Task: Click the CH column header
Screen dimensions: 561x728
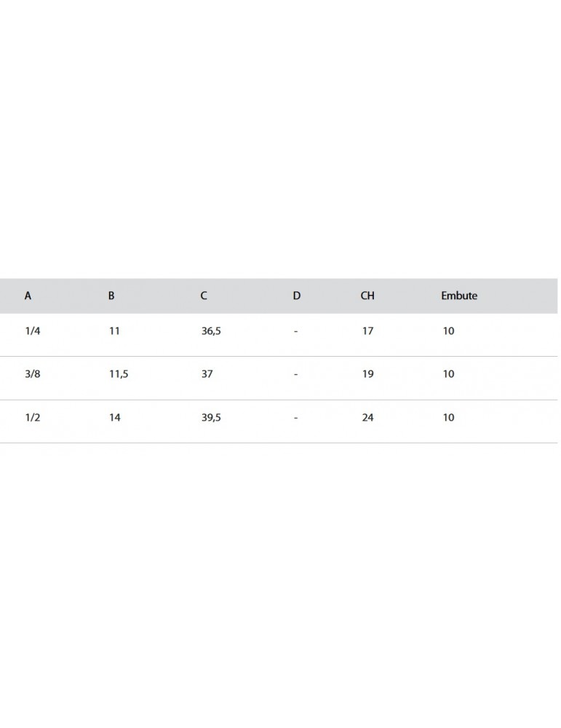Action: tap(367, 296)
